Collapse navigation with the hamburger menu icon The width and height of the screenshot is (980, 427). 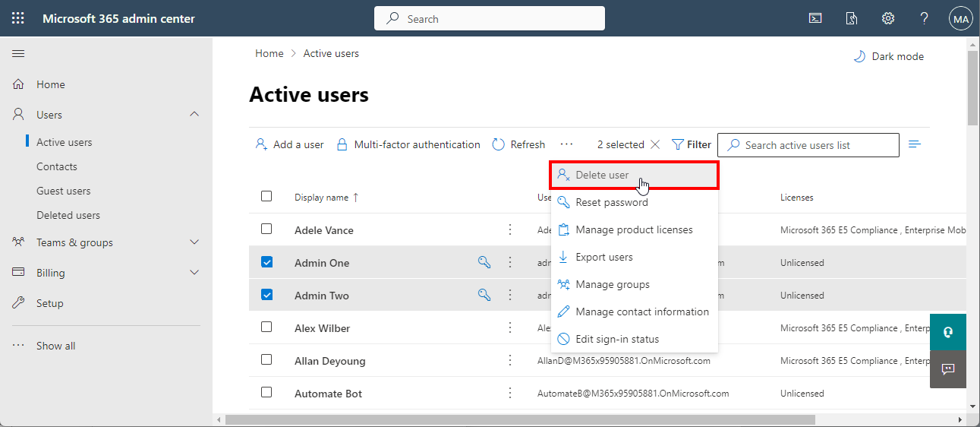pyautogui.click(x=18, y=53)
